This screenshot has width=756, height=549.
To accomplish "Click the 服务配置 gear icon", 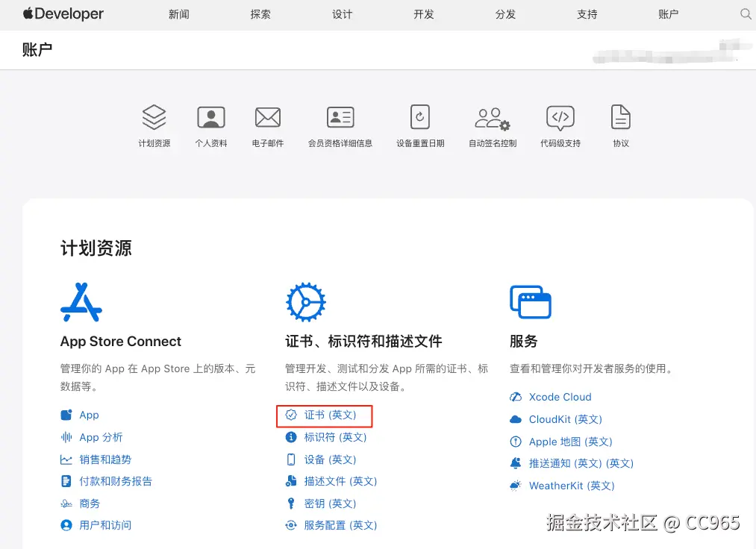I will click(291, 525).
